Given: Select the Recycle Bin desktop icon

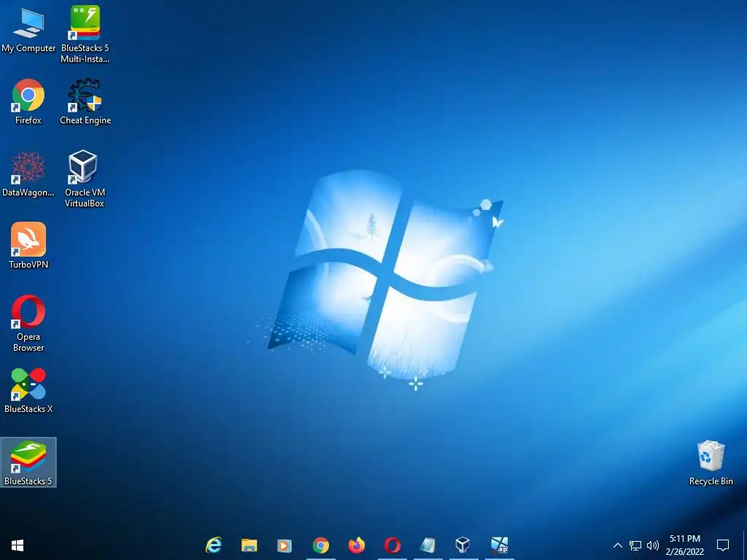Looking at the screenshot, I should click(x=711, y=462).
